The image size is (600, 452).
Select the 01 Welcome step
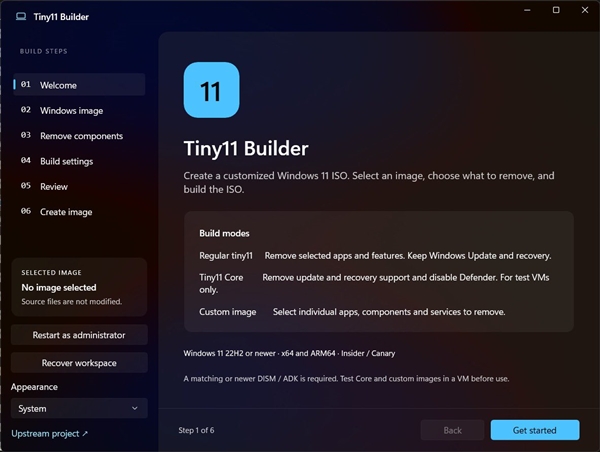(x=79, y=85)
